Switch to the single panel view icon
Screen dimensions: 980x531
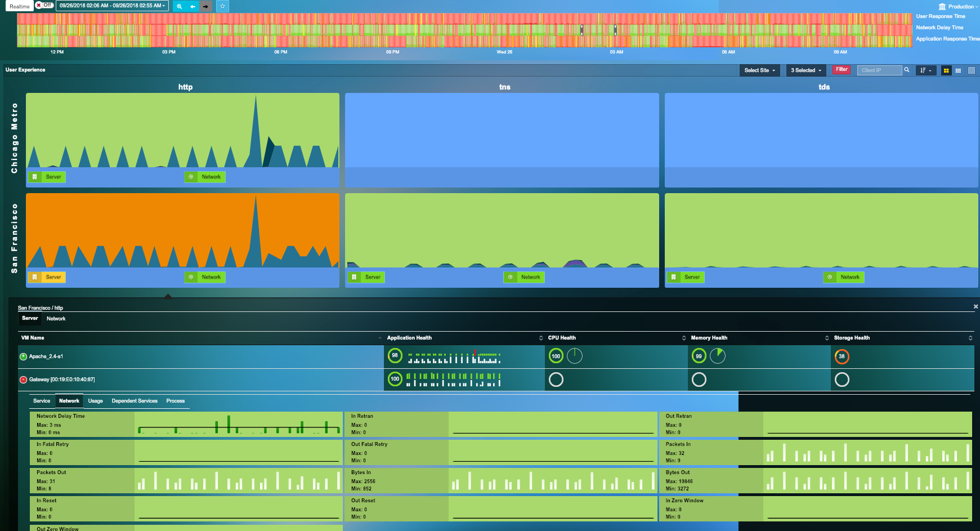click(x=972, y=70)
